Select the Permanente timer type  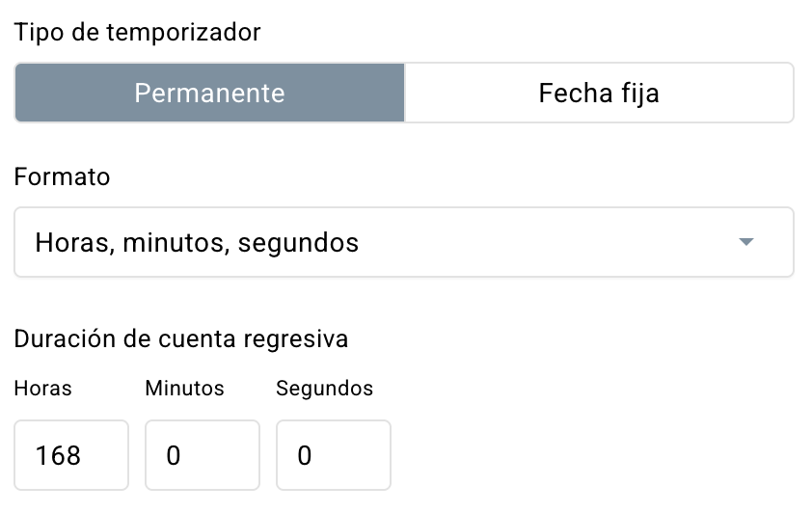[209, 93]
